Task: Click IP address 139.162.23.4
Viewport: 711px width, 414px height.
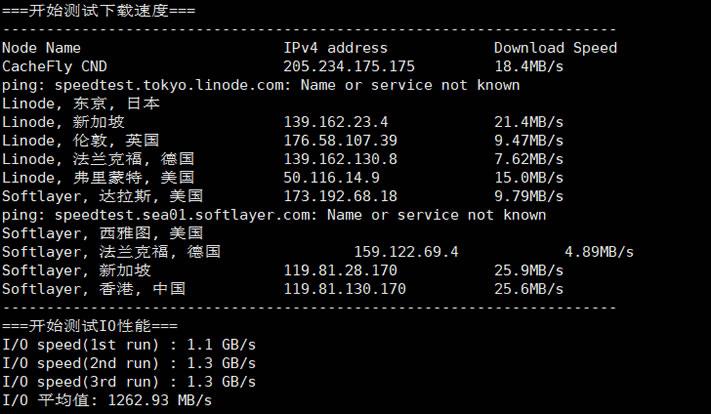Action: pyautogui.click(x=336, y=122)
